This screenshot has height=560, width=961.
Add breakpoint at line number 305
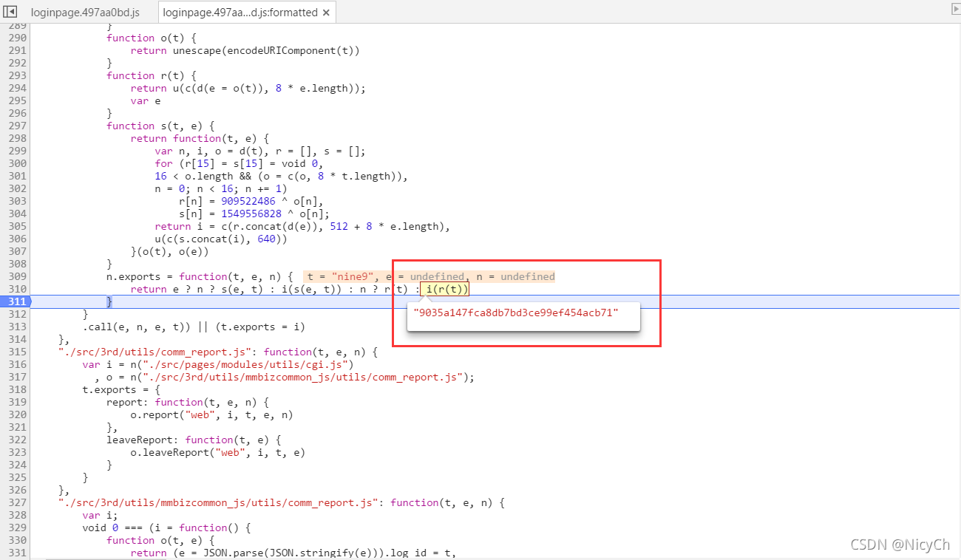(17, 226)
